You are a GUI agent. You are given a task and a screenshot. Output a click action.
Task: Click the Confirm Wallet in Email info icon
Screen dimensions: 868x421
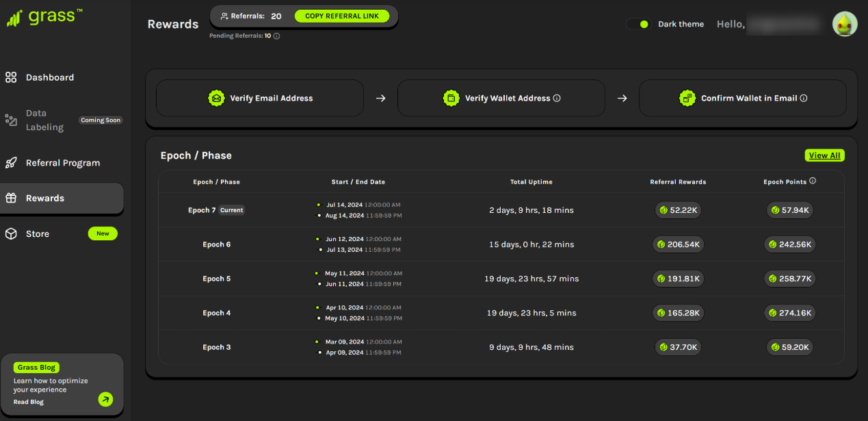coord(804,99)
